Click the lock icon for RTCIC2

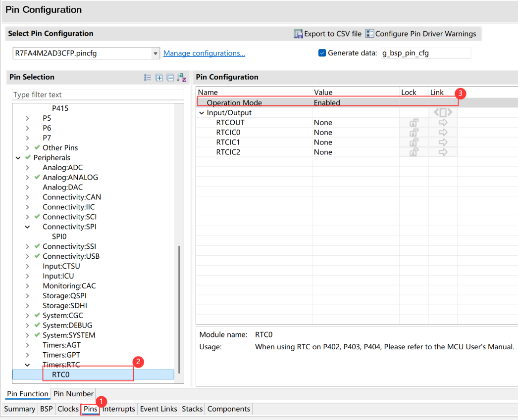pos(414,152)
